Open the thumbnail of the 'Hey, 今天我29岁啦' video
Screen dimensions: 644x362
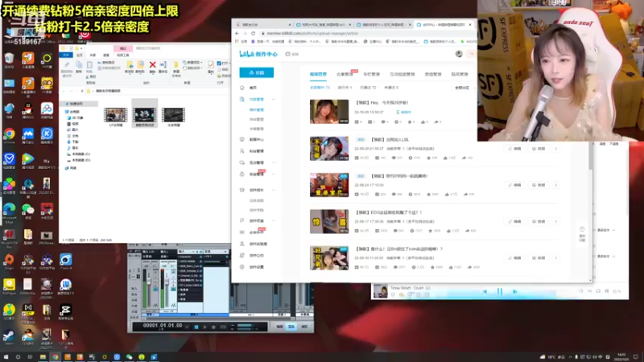point(329,112)
